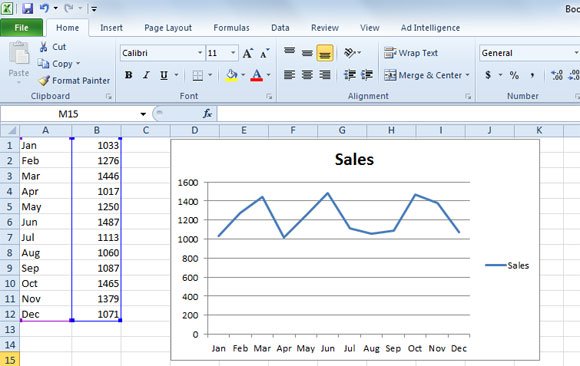Open the Orientation text angle tool
The height and width of the screenshot is (366, 580).
click(350, 53)
